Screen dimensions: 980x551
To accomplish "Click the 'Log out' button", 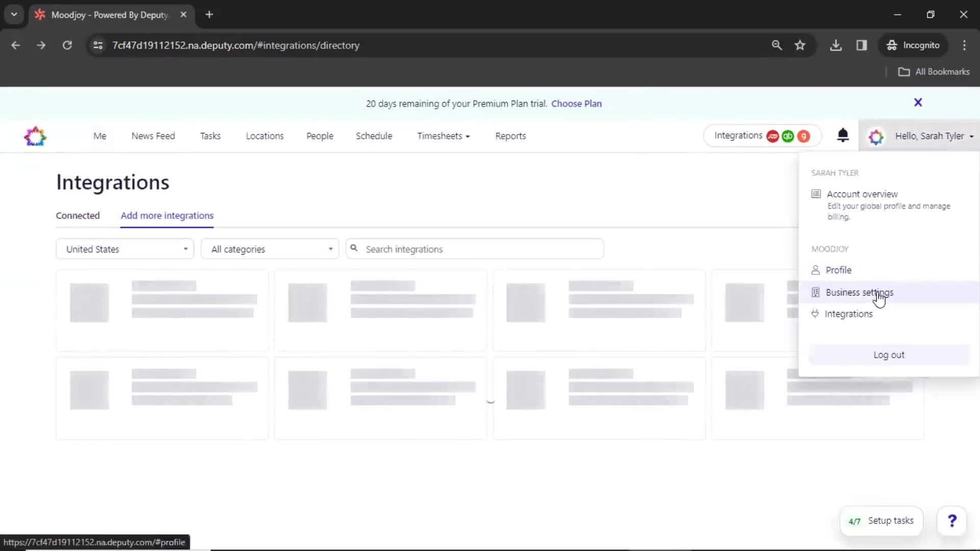I will [889, 355].
